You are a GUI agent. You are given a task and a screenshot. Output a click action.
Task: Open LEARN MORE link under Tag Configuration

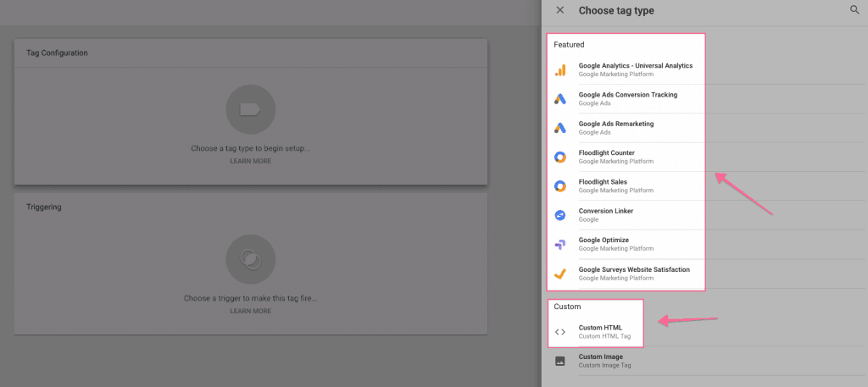coord(251,162)
